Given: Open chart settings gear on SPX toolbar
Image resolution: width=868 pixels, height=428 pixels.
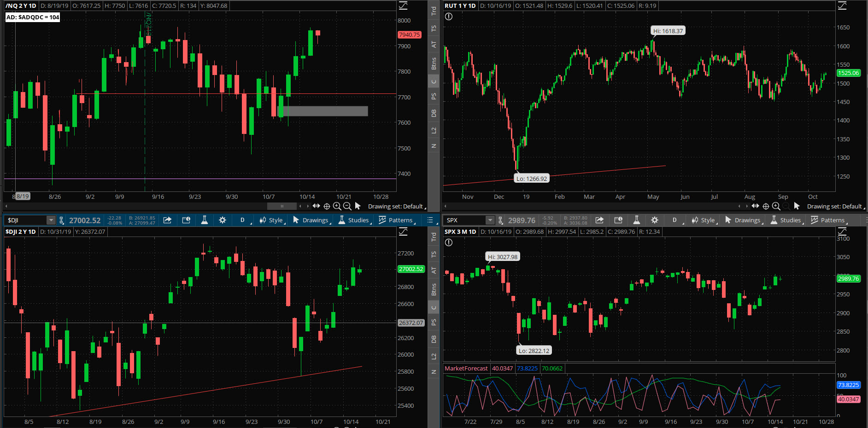Looking at the screenshot, I should (655, 220).
